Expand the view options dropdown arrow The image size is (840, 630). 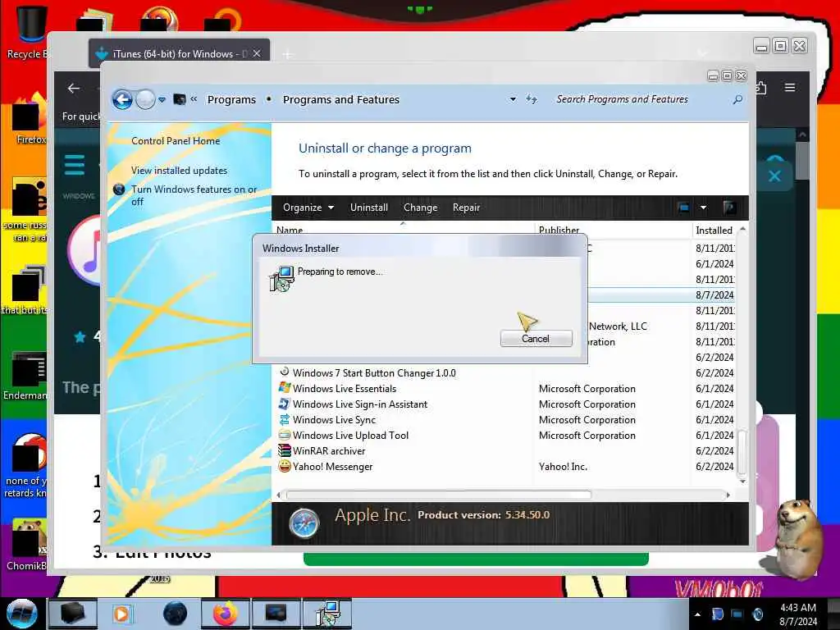click(703, 208)
